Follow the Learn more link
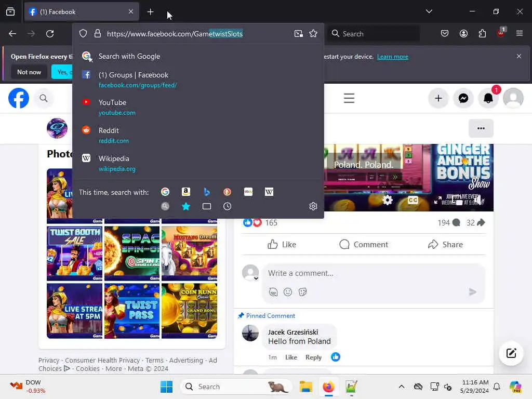The height and width of the screenshot is (399, 532). click(393, 57)
